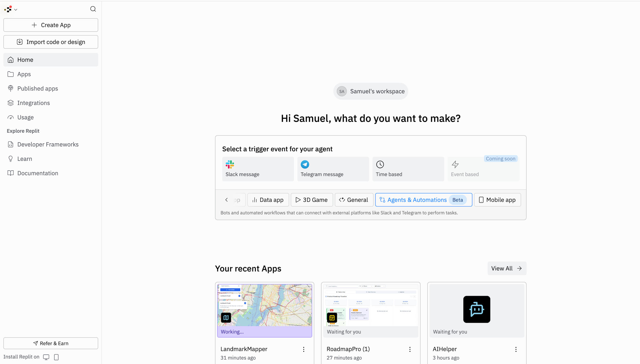Open the LandmarkMapper app thumbnail
The height and width of the screenshot is (364, 640).
pos(264,310)
